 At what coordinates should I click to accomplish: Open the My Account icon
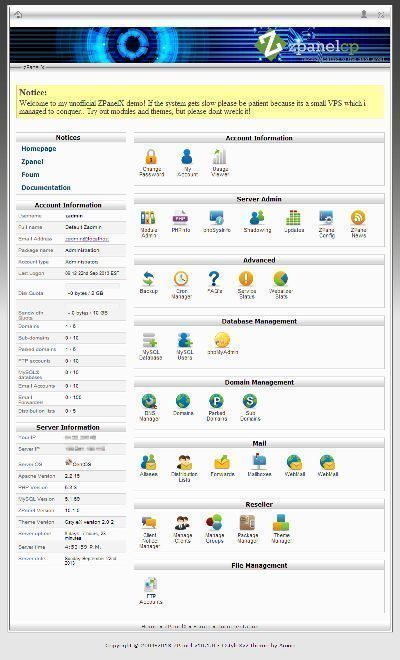point(187,157)
